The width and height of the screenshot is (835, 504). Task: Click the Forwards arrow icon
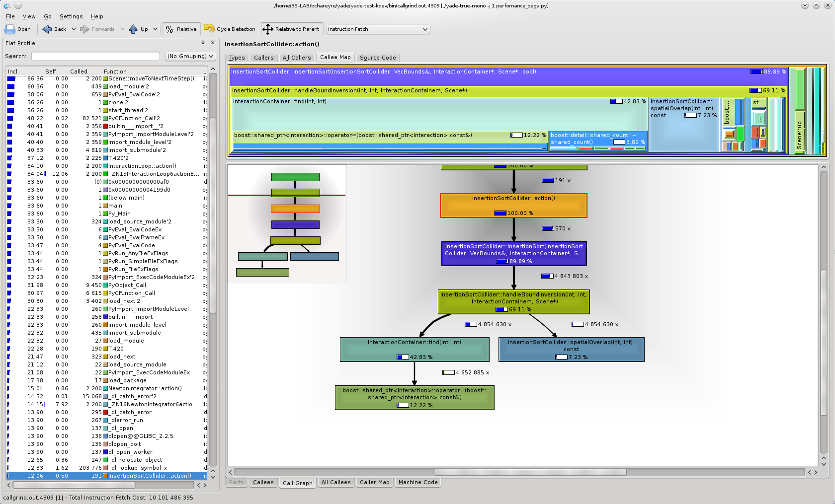click(85, 29)
